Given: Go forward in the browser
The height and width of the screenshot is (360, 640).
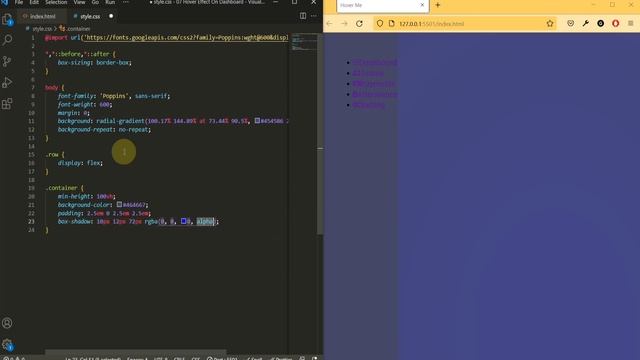Looking at the screenshot, I should click(344, 24).
